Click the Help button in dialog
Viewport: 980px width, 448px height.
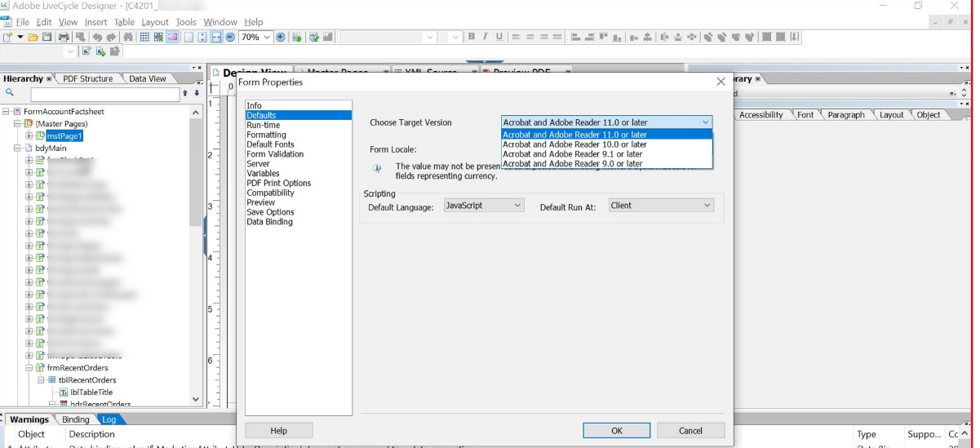[278, 431]
